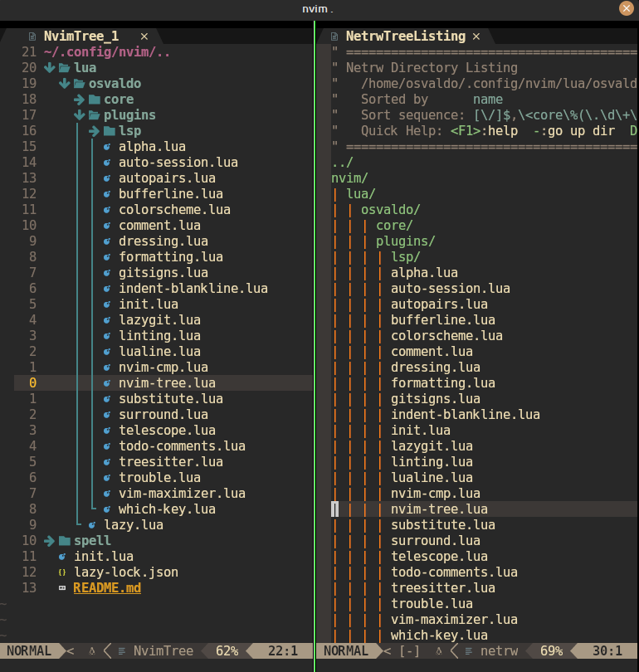Click the 'name' sort value in netrw
The width and height of the screenshot is (639, 672).
[x=488, y=100]
